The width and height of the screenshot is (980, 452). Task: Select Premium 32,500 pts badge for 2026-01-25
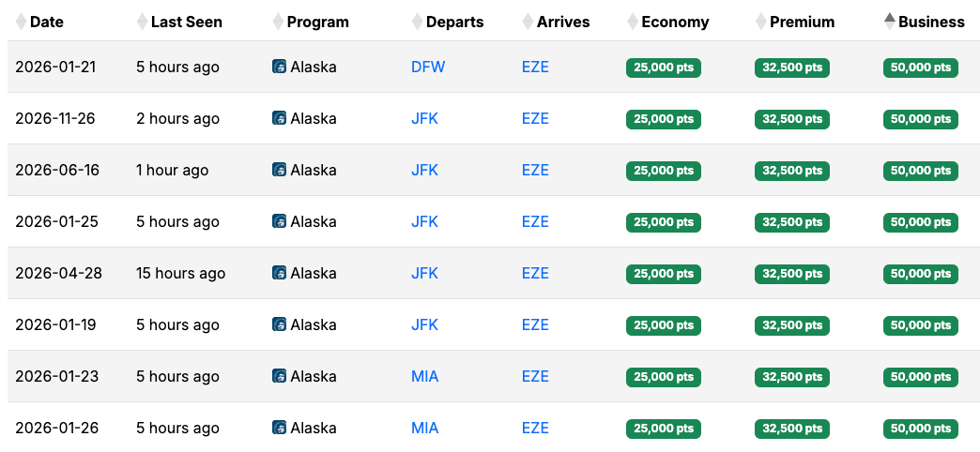point(791,222)
